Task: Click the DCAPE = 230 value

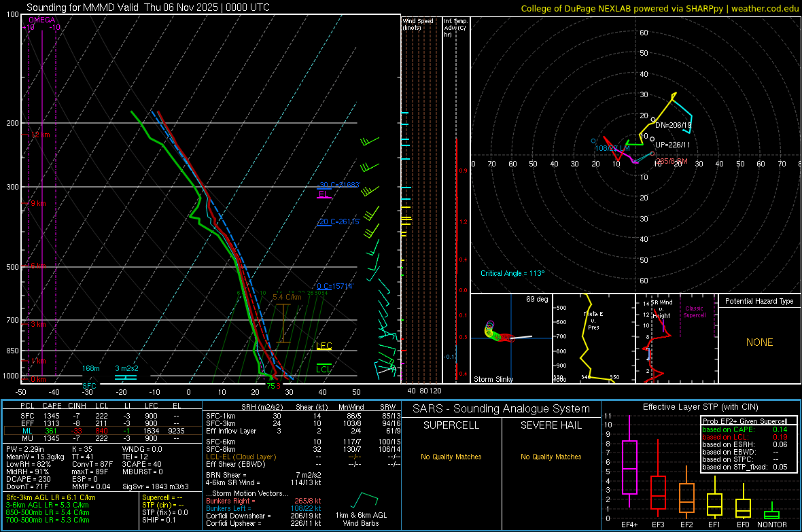Action: pos(28,479)
